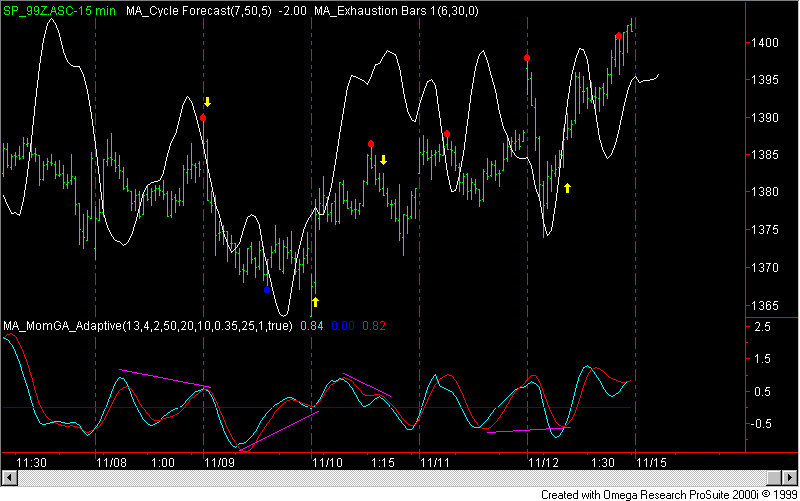Image resolution: width=800 pixels, height=501 pixels.
Task: Click the 'MA_Cycle Forecast(7,50,5)' indicator label
Action: pyautogui.click(x=199, y=11)
